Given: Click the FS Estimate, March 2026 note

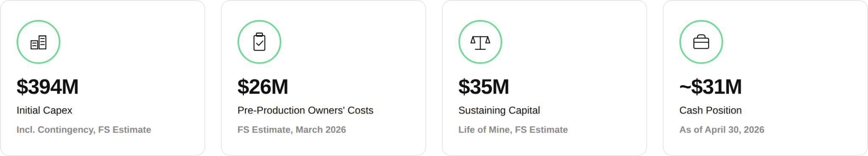Looking at the screenshot, I should pyautogui.click(x=292, y=130).
